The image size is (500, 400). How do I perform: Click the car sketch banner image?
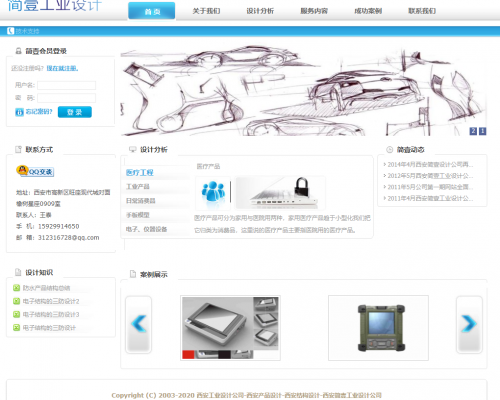303,90
